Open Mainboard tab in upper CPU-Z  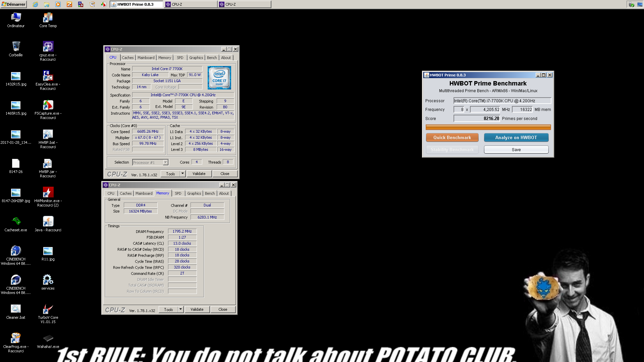pyautogui.click(x=146, y=58)
